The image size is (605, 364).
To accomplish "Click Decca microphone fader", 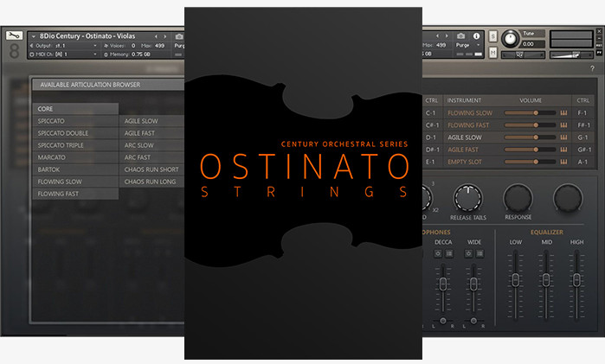I will point(443,284).
